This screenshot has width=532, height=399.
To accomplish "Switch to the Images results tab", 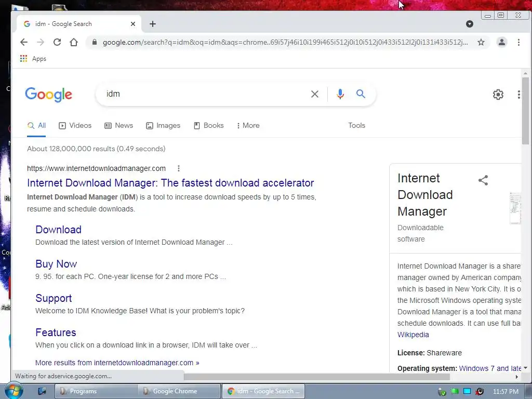I will pyautogui.click(x=163, y=126).
